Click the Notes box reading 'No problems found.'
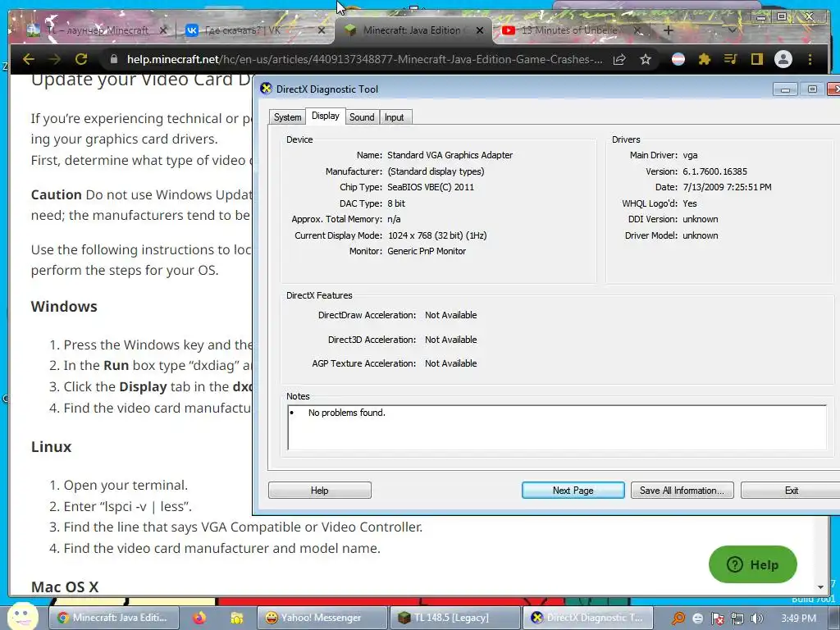This screenshot has width=840, height=630. (x=557, y=427)
